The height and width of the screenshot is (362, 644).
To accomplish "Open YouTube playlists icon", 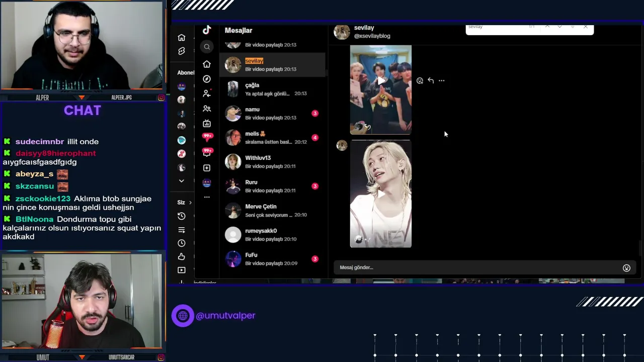I will [182, 230].
